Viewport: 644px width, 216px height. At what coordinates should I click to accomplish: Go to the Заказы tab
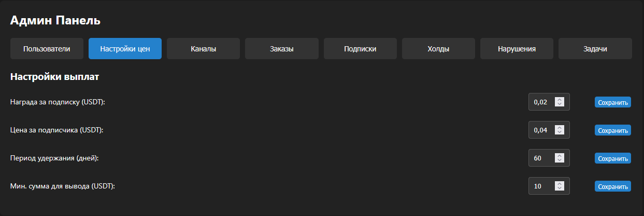point(281,49)
